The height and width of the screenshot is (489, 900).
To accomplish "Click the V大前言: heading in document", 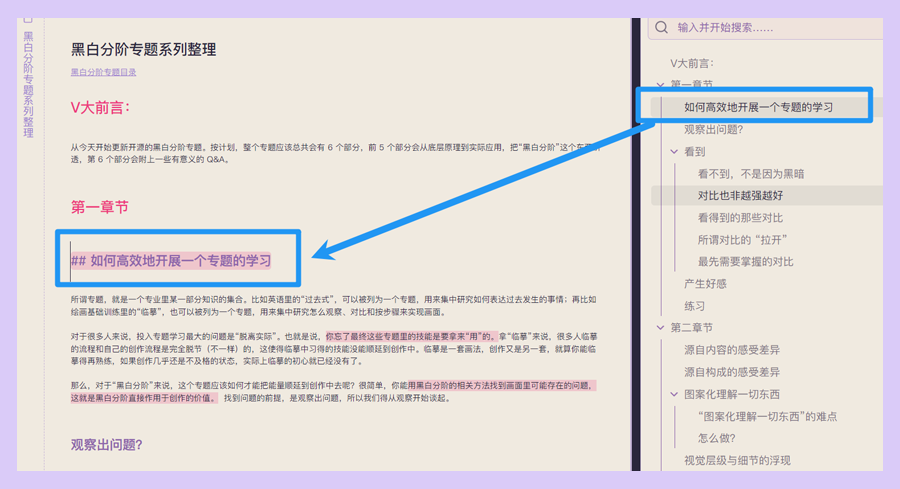I will click(x=100, y=107).
